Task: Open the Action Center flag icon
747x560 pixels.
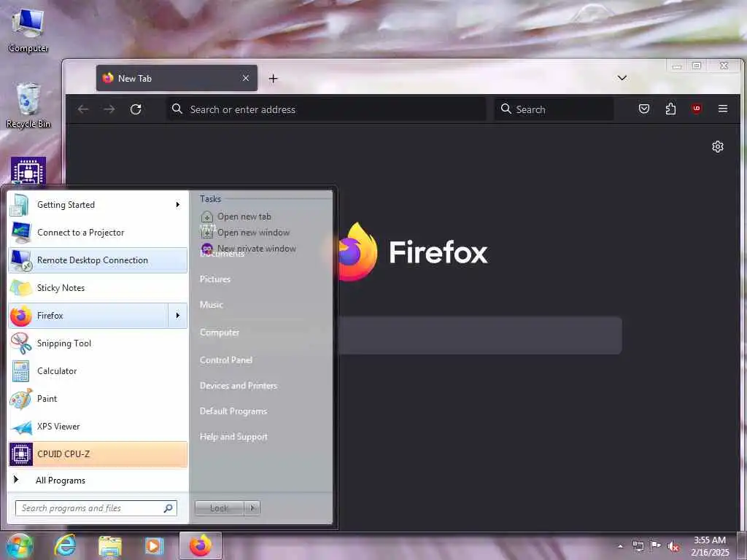Action: tap(656, 545)
